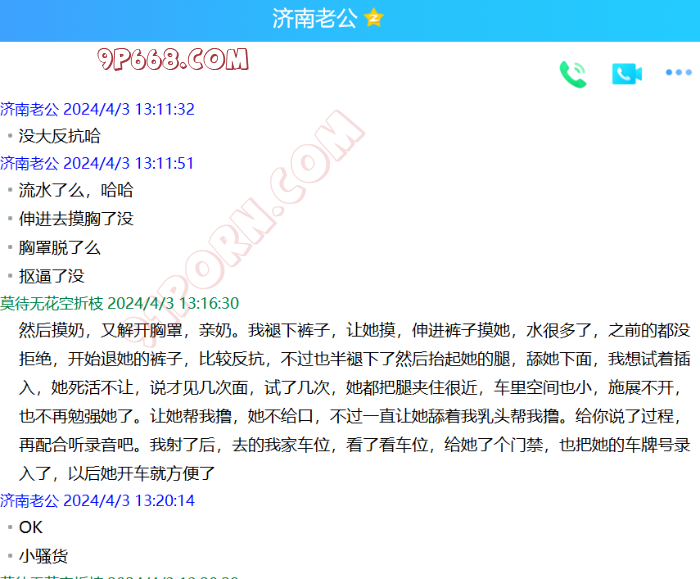Start a video call with the camera icon

[626, 74]
